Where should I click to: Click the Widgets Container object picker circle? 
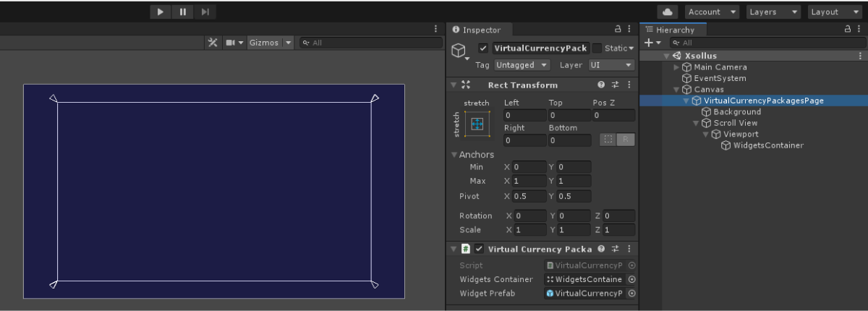tap(631, 279)
